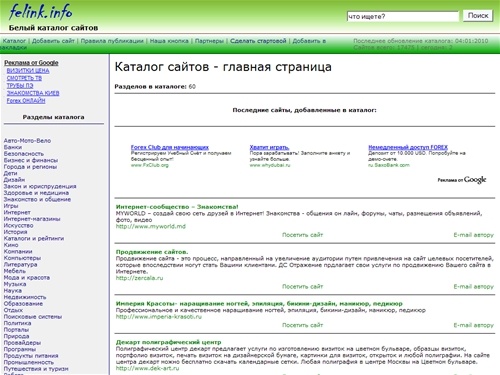Click E-mail автору for the zercala.ru listing
Screen dimensions: 500x375
tap(473, 287)
